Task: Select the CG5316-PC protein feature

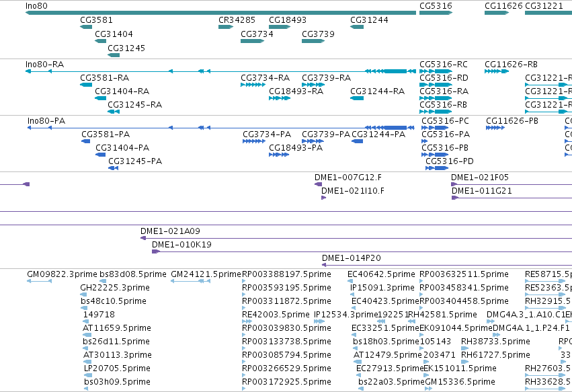Action: 435,128
